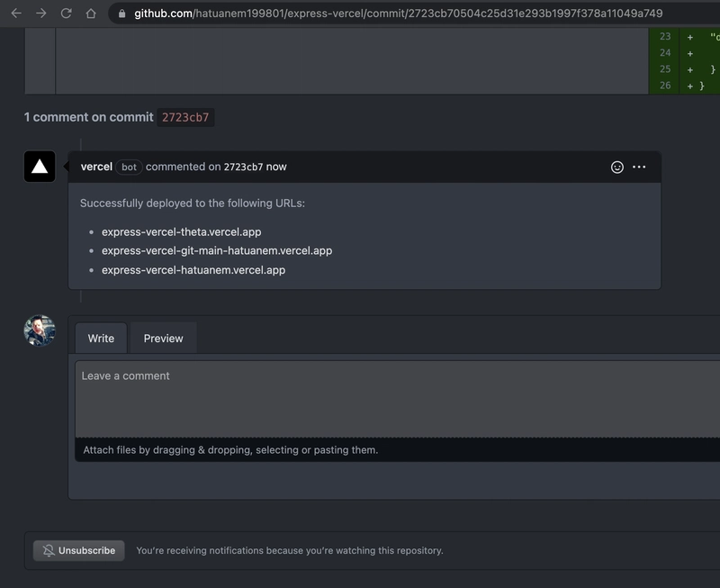Select '1 comment on commit' heading
720x588 pixels.
(x=88, y=117)
